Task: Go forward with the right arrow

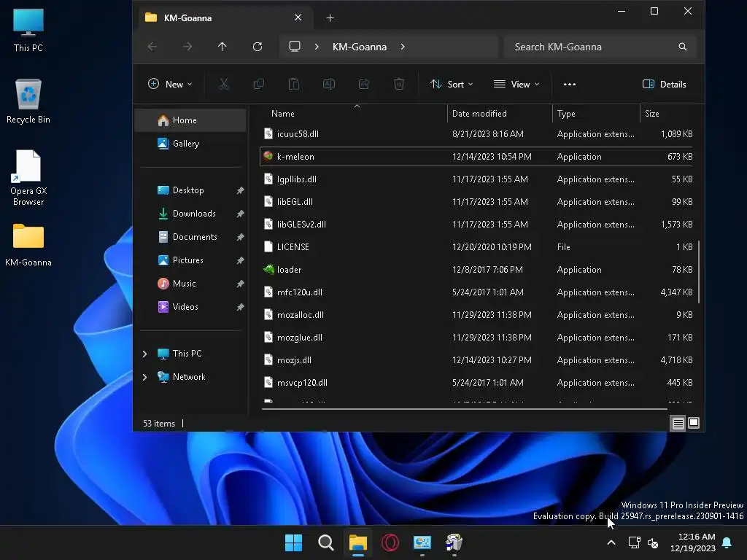Action: [187, 47]
